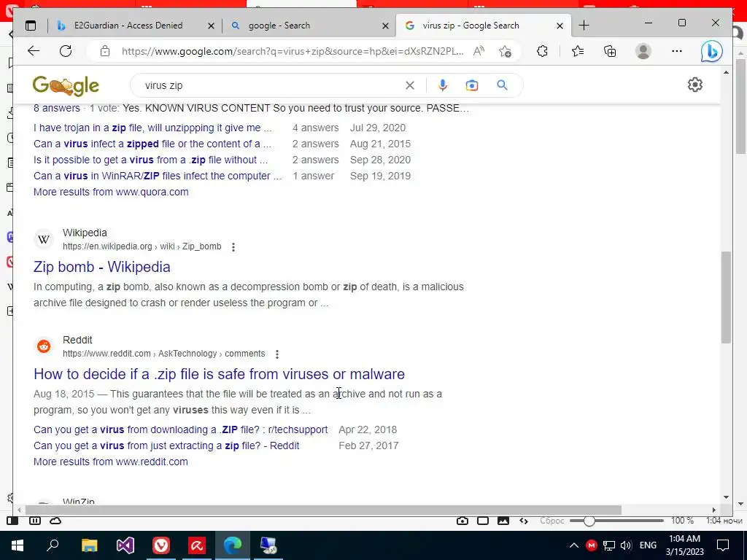The height and width of the screenshot is (560, 747).
Task: Open 'Can you get a virus from downloading' link
Action: click(x=181, y=429)
